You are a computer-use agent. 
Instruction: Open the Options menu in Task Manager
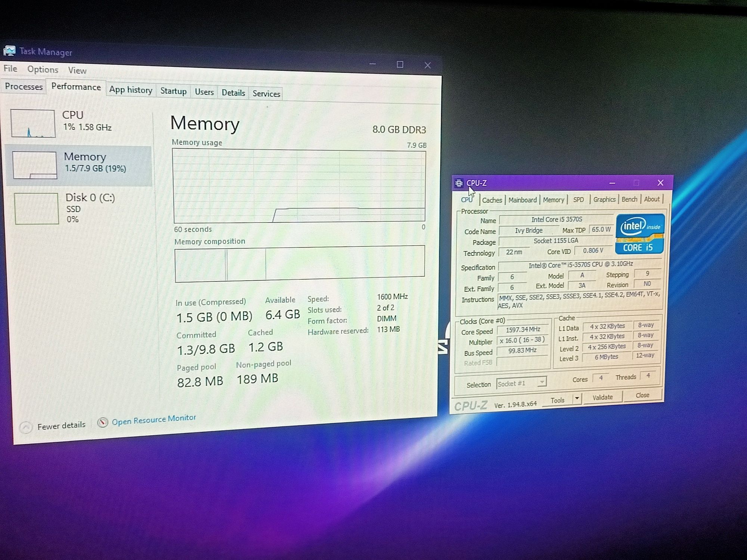[x=43, y=69]
